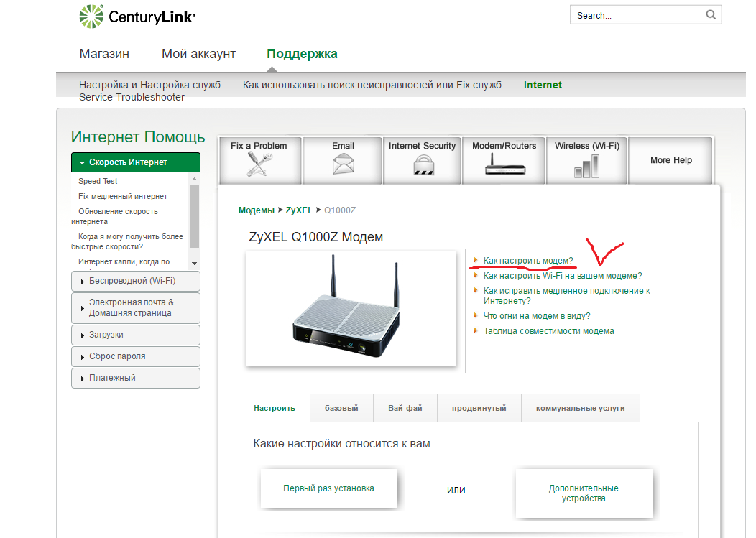Click the orange arrow beside Таблица совместимости модема
The width and height of the screenshot is (756, 538).
coord(476,330)
